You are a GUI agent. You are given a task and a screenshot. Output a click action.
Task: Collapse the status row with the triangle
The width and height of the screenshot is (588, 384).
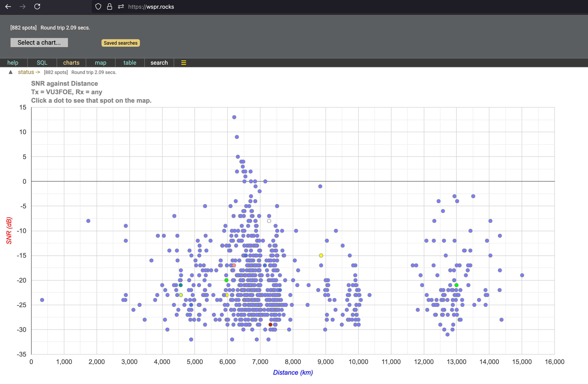[11, 72]
